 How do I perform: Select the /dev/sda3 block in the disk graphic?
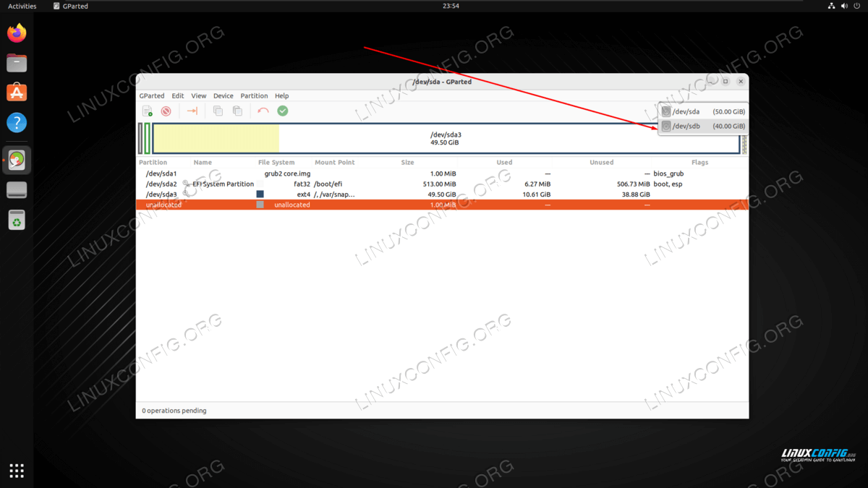pos(446,138)
